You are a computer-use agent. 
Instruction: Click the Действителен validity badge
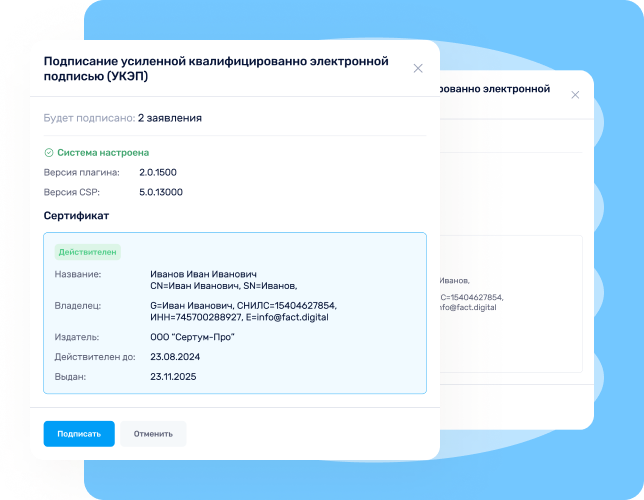pos(89,252)
